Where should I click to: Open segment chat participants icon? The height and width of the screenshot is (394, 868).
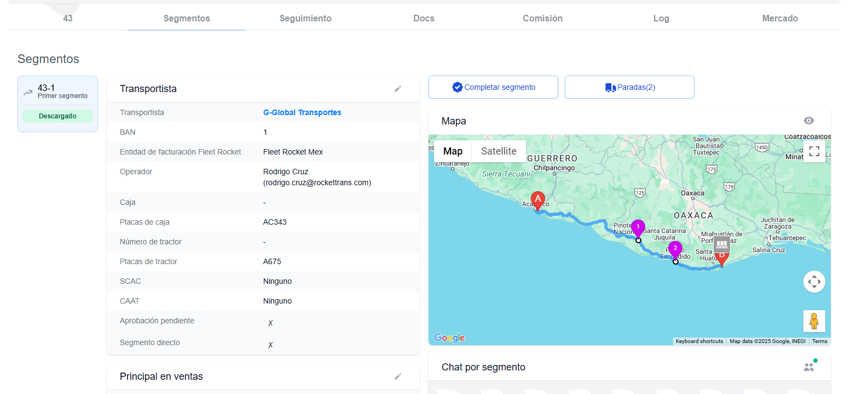809,367
